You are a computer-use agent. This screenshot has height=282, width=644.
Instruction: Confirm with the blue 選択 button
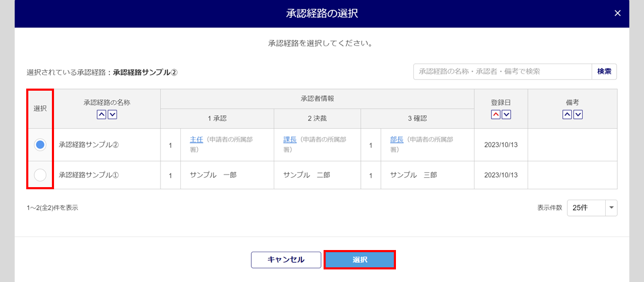(x=360, y=259)
